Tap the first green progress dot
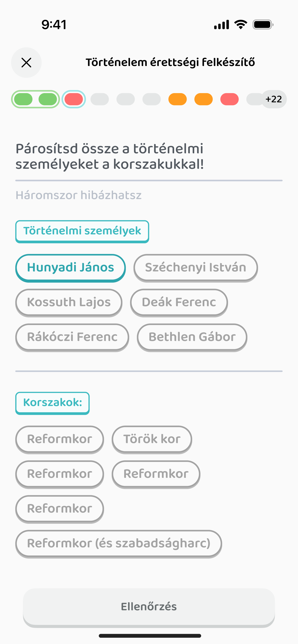Viewport: 298px width, 644px height. [23, 99]
